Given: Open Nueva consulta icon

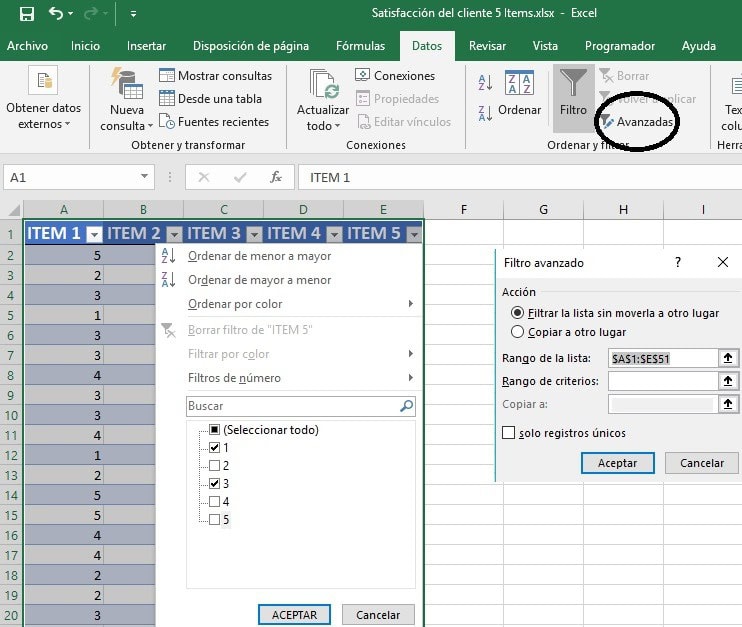Looking at the screenshot, I should click(127, 84).
